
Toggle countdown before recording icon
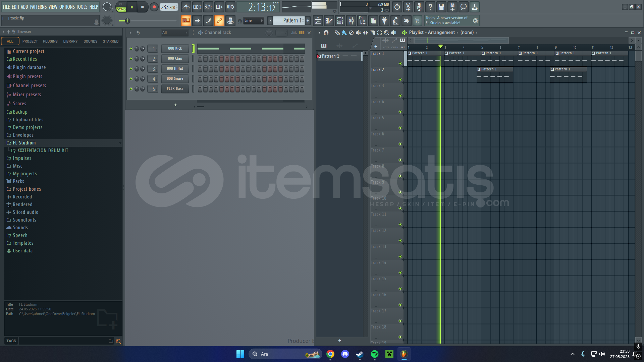click(208, 7)
